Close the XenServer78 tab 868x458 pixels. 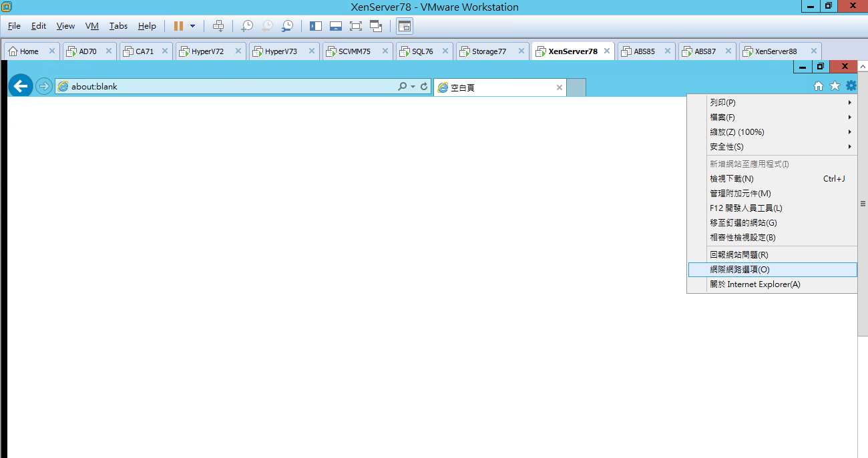click(606, 51)
